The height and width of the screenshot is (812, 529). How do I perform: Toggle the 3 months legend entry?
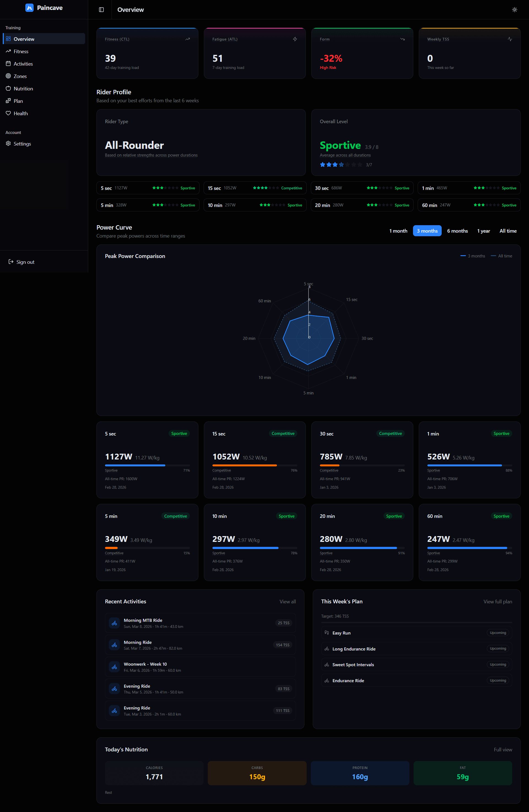point(473,256)
